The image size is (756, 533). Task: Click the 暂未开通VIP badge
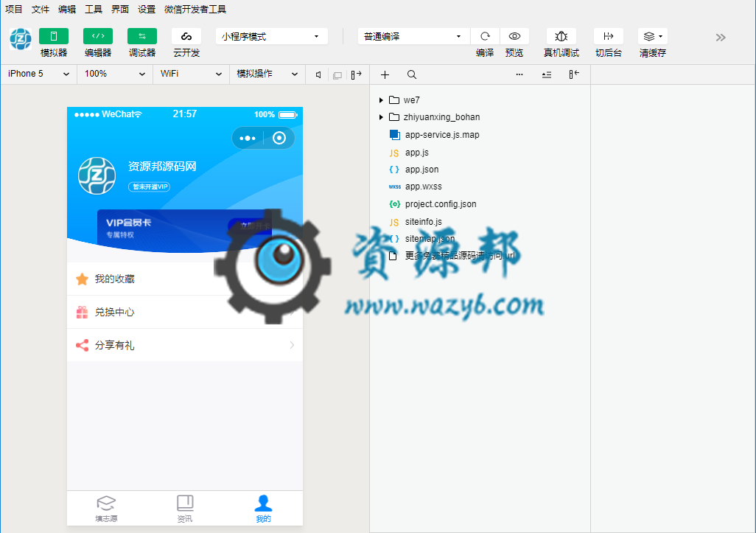coord(149,187)
